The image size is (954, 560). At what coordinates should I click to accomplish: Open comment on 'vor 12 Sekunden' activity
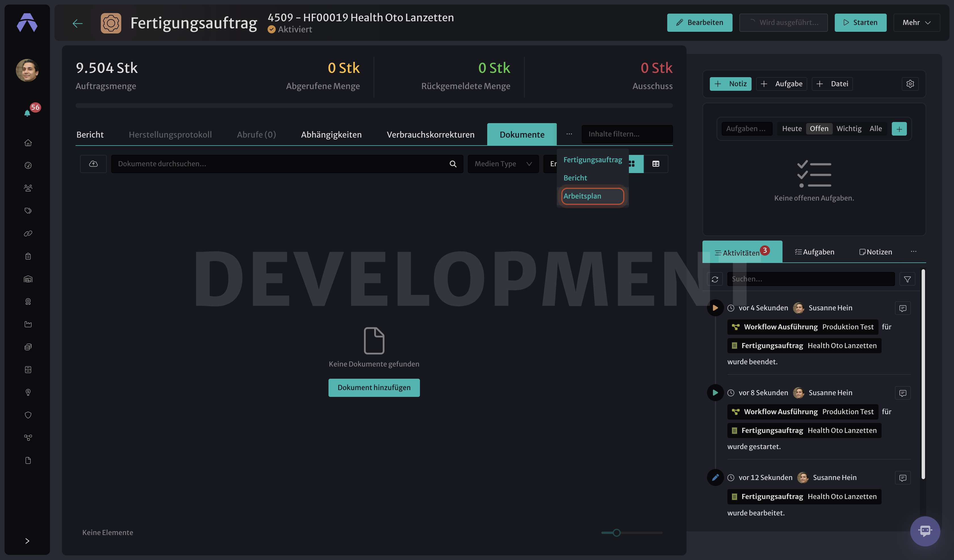pos(903,478)
